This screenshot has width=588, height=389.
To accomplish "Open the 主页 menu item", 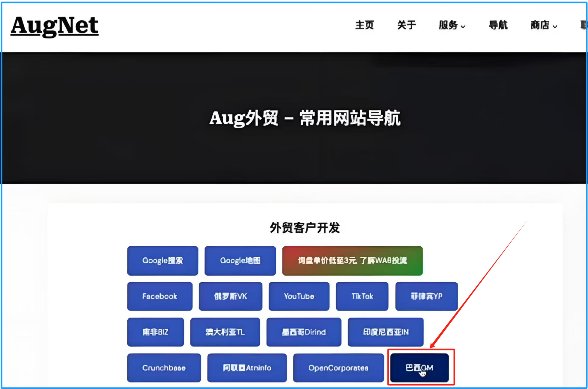I will pyautogui.click(x=364, y=25).
